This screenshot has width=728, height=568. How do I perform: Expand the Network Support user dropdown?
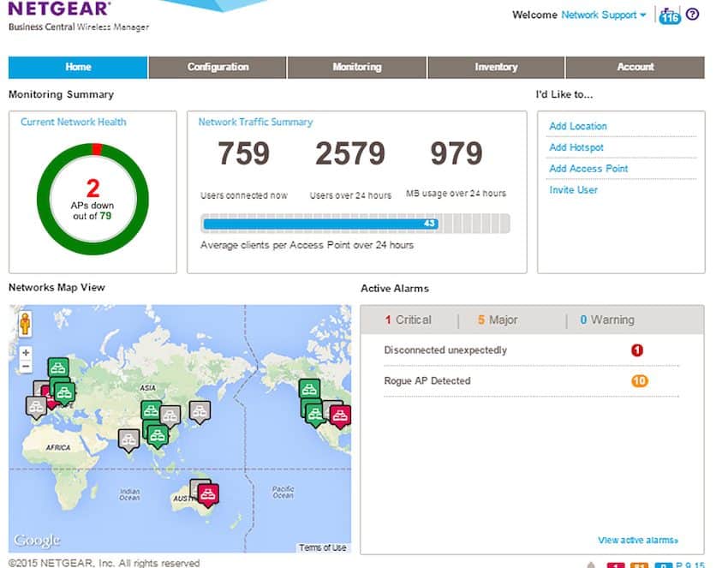click(x=604, y=15)
